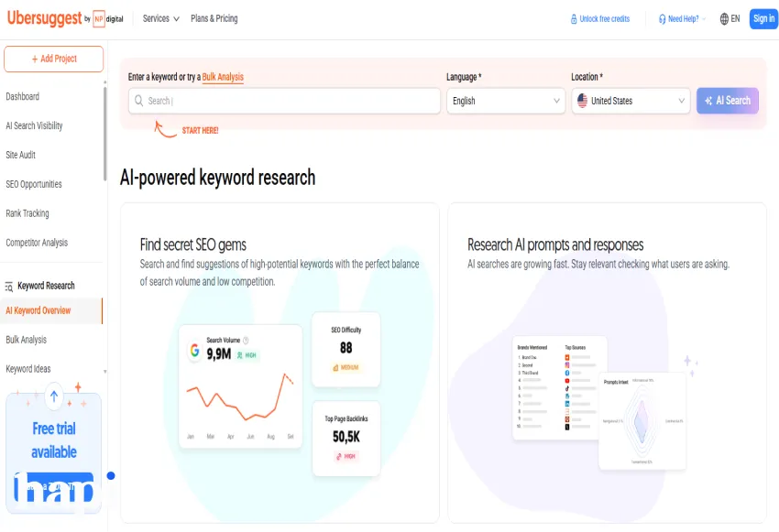The height and width of the screenshot is (532, 779).
Task: Select AI Keyword Overview item
Action: (x=51, y=310)
